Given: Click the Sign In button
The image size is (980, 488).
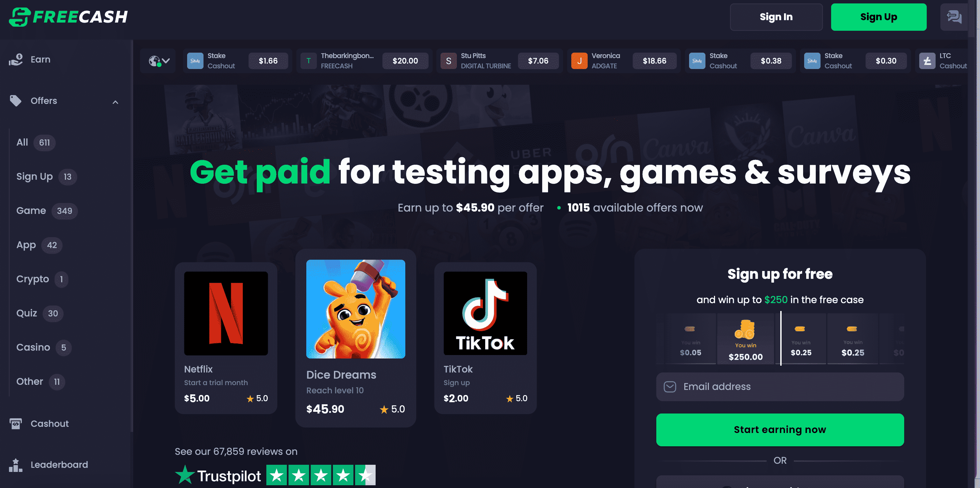Looking at the screenshot, I should coord(776,16).
